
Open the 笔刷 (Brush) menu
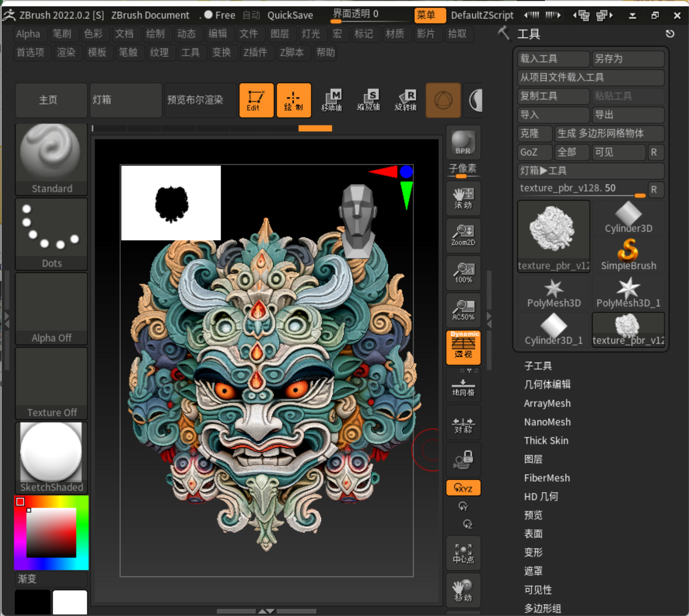point(62,34)
